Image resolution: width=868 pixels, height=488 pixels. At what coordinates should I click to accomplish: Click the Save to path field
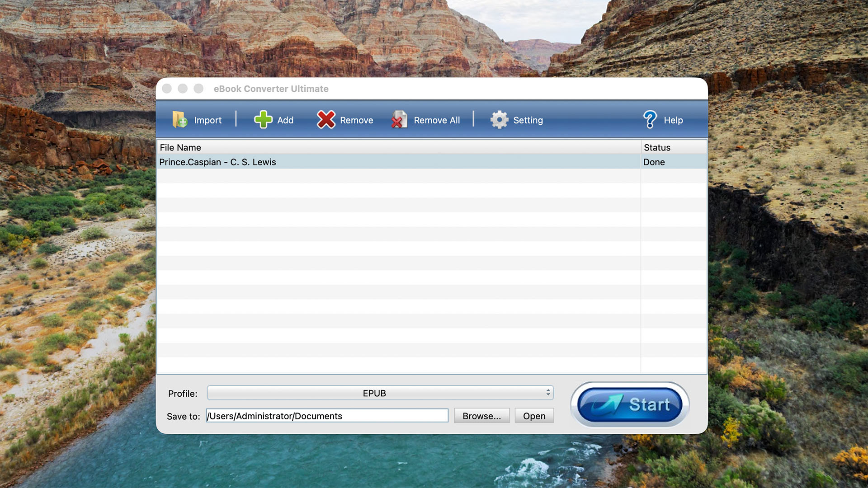point(327,416)
